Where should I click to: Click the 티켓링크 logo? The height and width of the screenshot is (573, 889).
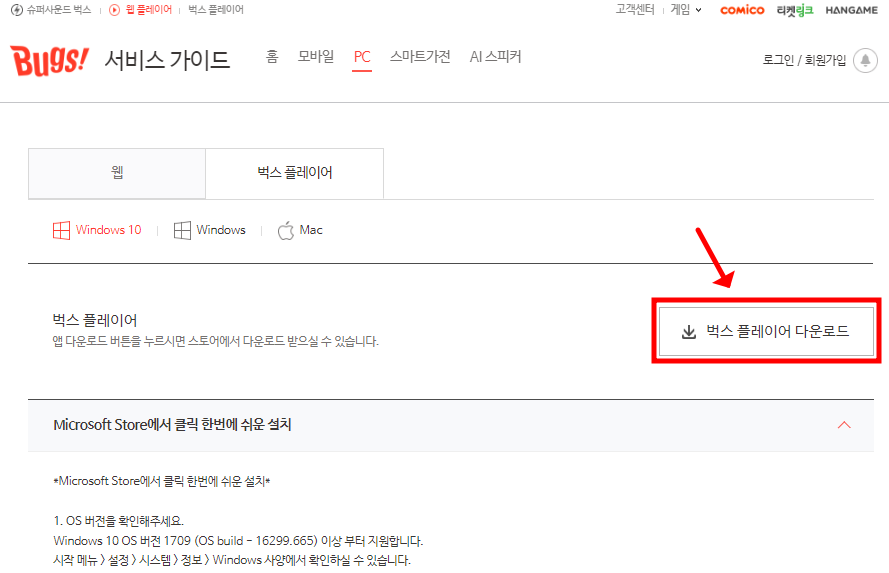pos(794,10)
